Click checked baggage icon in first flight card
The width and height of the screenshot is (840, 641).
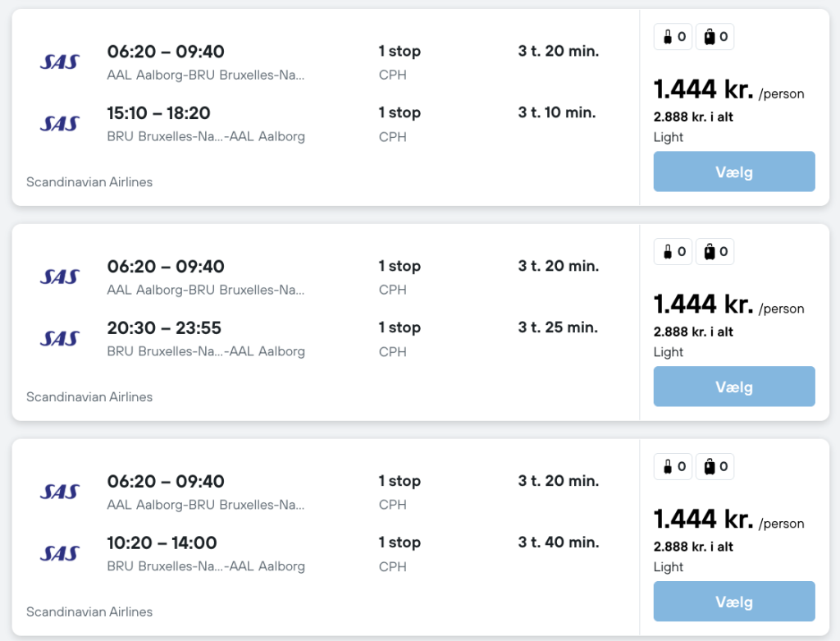pyautogui.click(x=710, y=37)
